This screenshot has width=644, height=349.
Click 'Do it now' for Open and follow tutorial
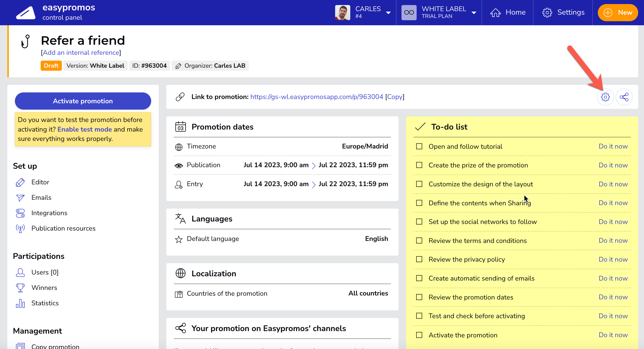613,146
